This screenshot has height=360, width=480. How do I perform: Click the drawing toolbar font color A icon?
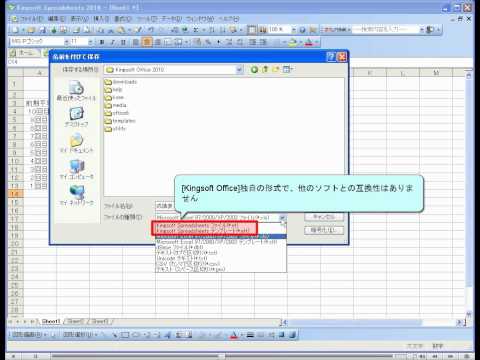click(234, 335)
